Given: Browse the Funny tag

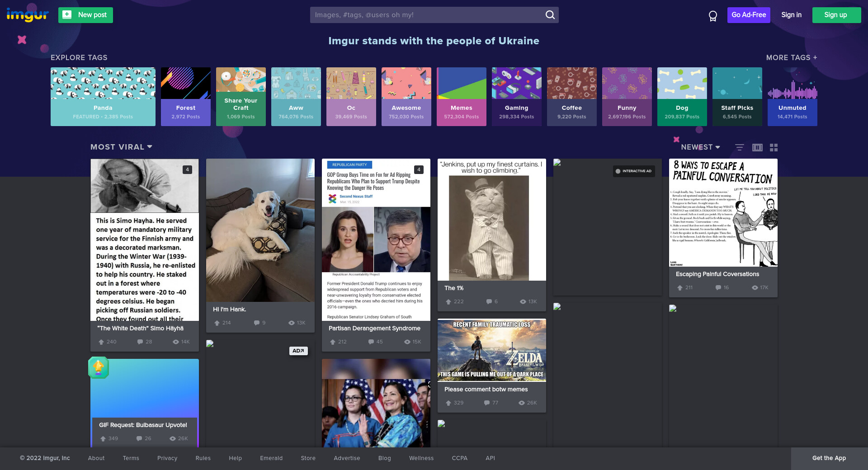Looking at the screenshot, I should click(x=627, y=97).
